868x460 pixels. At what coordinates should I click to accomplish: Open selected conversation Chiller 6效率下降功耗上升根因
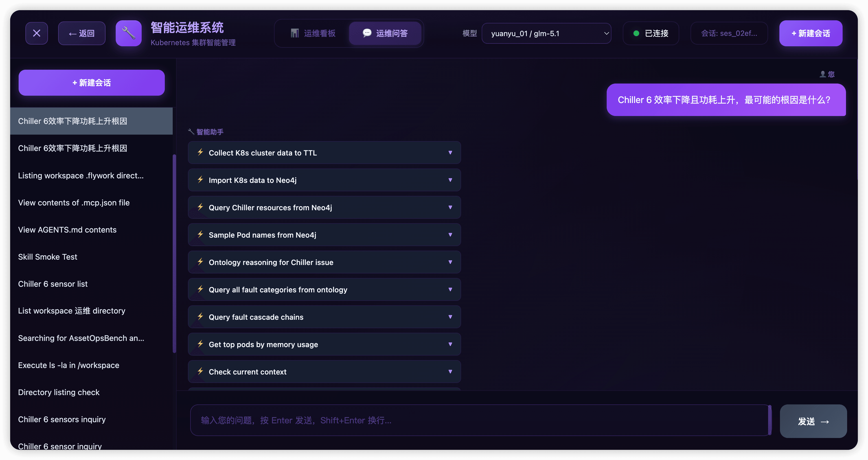pos(91,121)
